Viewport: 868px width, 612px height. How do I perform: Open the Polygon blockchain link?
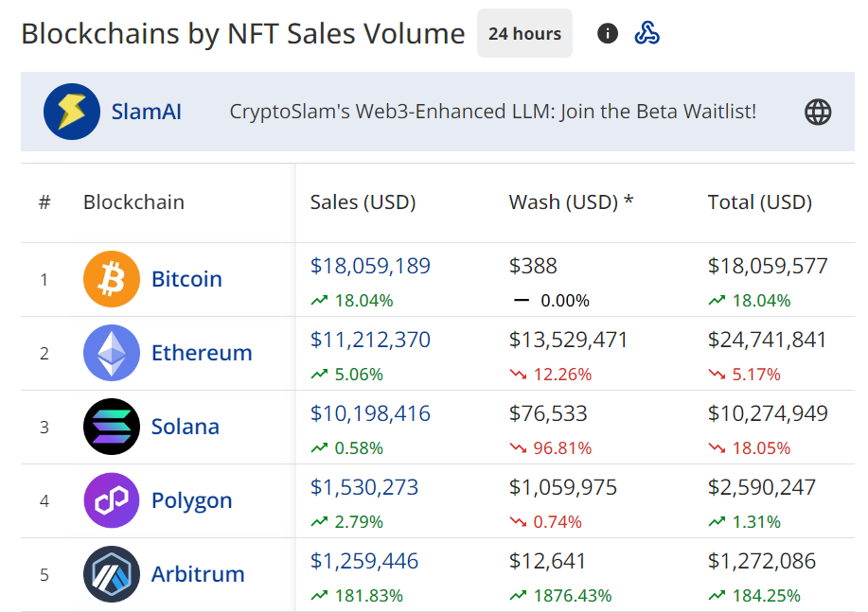191,501
